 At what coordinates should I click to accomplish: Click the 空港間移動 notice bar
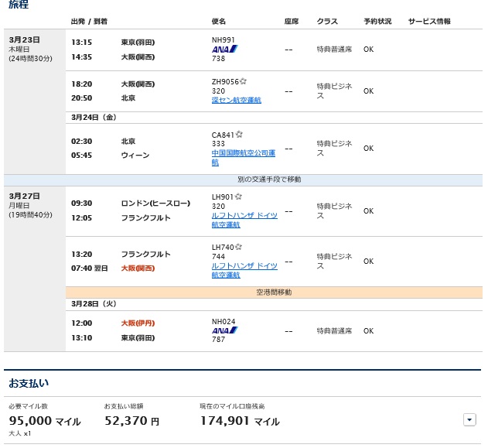pyautogui.click(x=274, y=292)
